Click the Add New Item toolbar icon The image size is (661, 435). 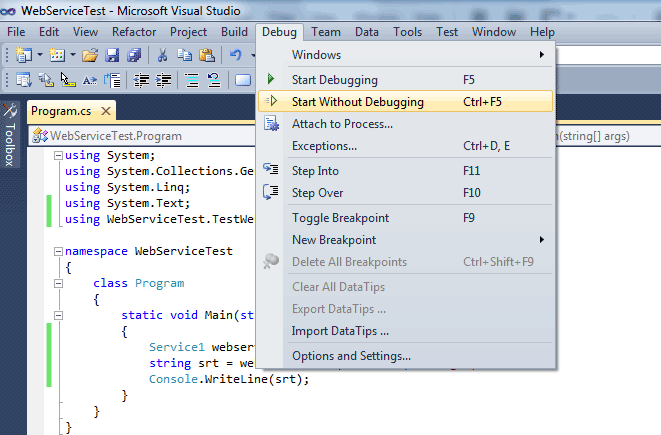coord(57,55)
